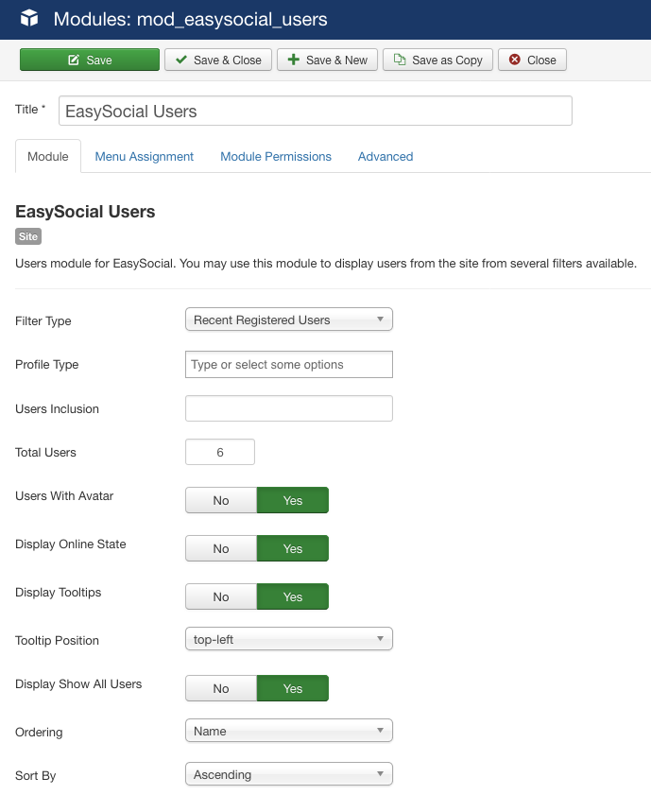Set Users With Avatar to Yes
This screenshot has width=651, height=812.
click(292, 500)
